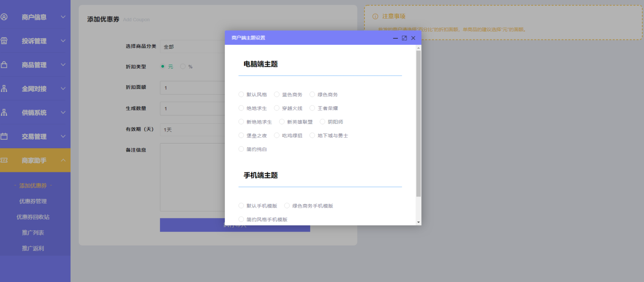This screenshot has width=644, height=282.
Task: Select 绿色商务手机模版 mobile theme option
Action: point(287,206)
